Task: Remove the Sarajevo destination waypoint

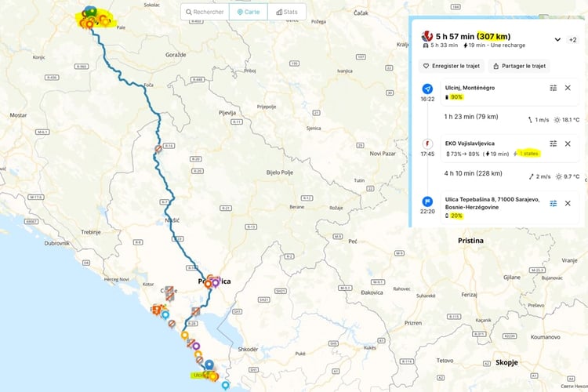Action: [568, 203]
